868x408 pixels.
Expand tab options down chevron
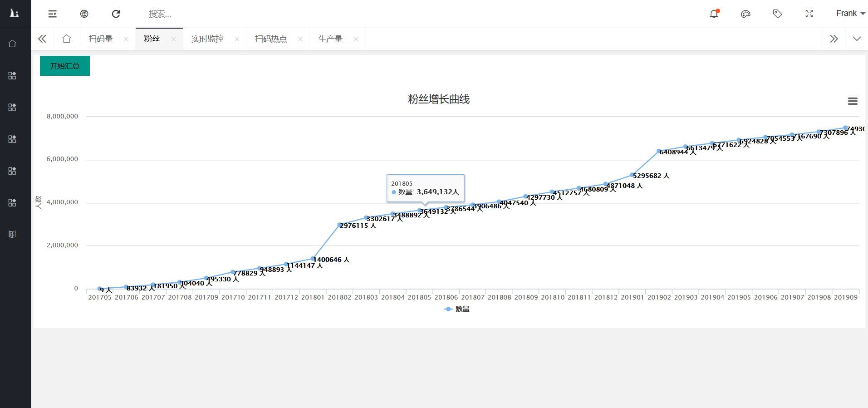(x=857, y=39)
